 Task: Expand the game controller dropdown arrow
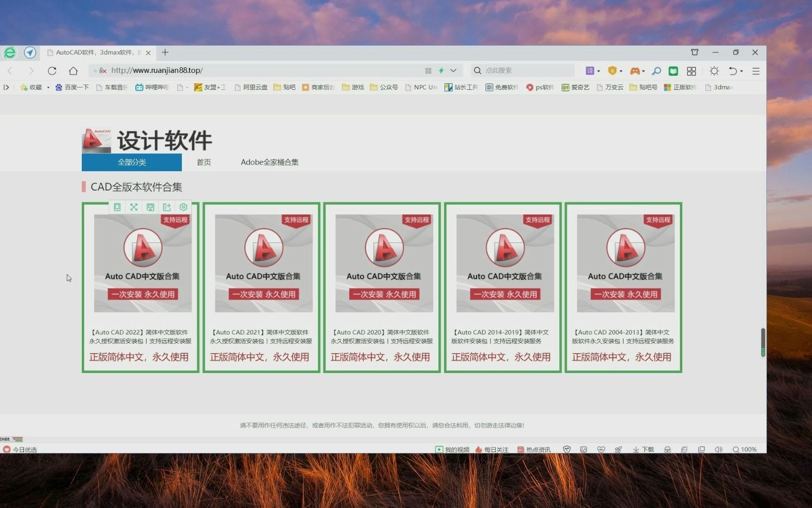643,71
